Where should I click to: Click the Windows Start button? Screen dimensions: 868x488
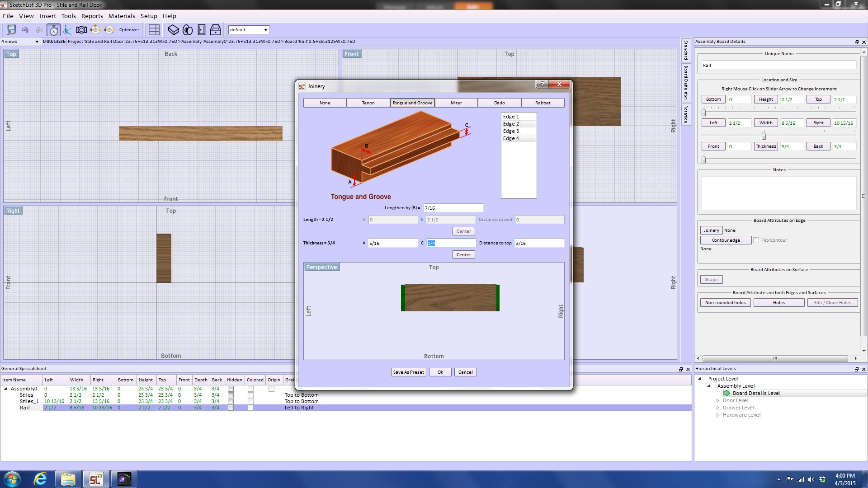click(12, 479)
